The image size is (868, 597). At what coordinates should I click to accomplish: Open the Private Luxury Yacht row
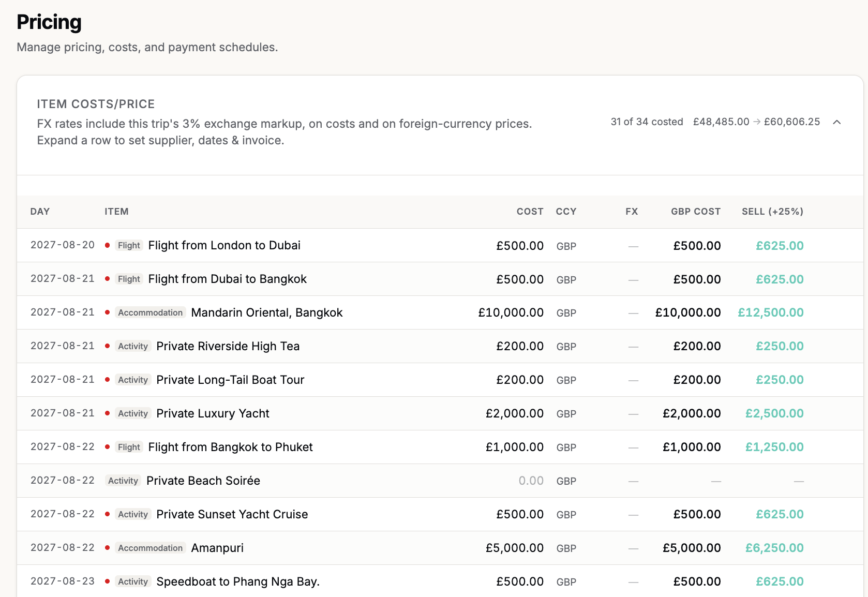[440, 413]
